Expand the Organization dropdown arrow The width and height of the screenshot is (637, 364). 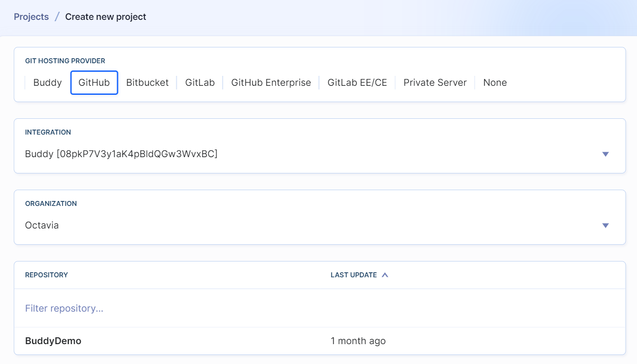[x=606, y=226]
